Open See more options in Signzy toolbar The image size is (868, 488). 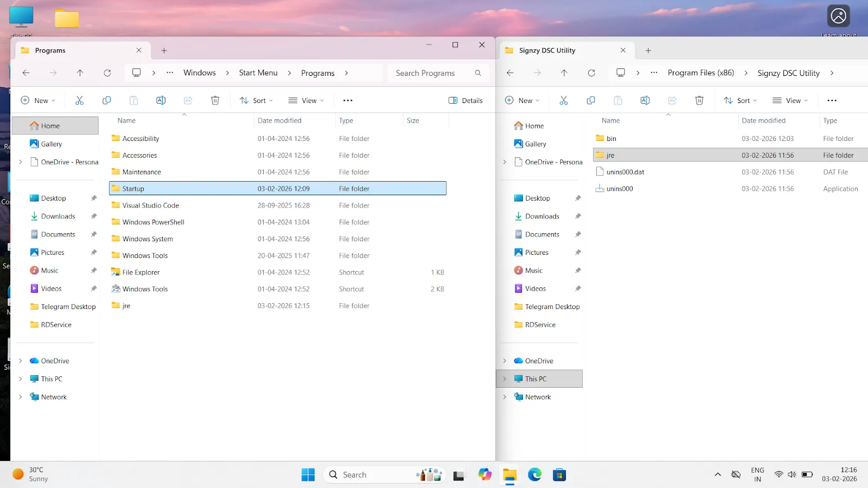point(832,100)
